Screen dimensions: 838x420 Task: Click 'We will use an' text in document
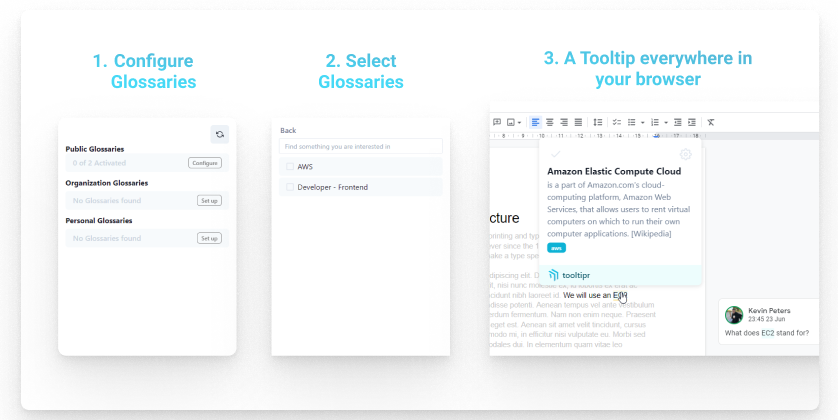coord(587,295)
